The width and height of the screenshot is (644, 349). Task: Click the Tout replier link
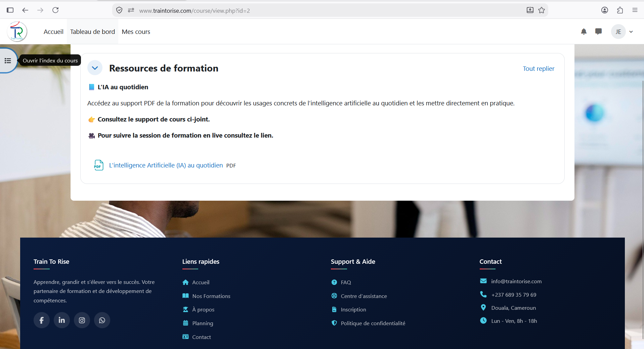pyautogui.click(x=539, y=68)
